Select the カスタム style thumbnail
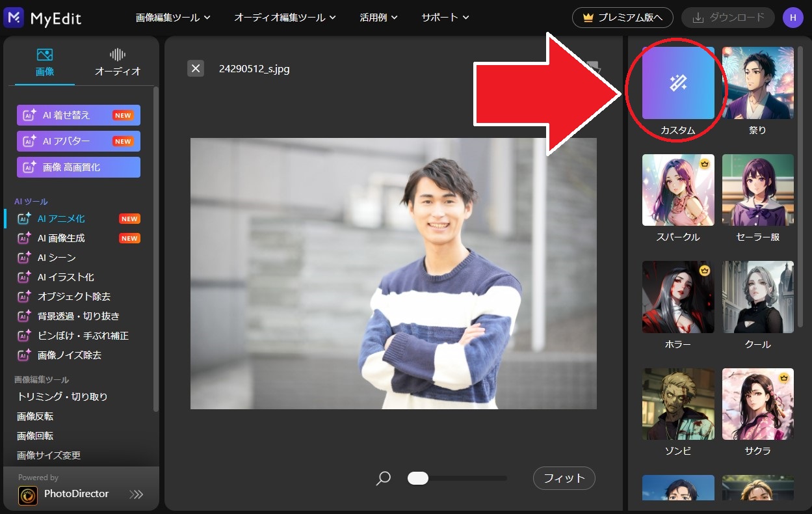 click(678, 83)
